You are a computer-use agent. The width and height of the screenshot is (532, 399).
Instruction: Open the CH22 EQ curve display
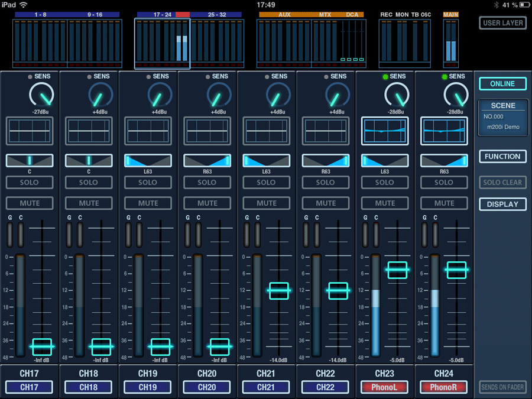point(325,131)
